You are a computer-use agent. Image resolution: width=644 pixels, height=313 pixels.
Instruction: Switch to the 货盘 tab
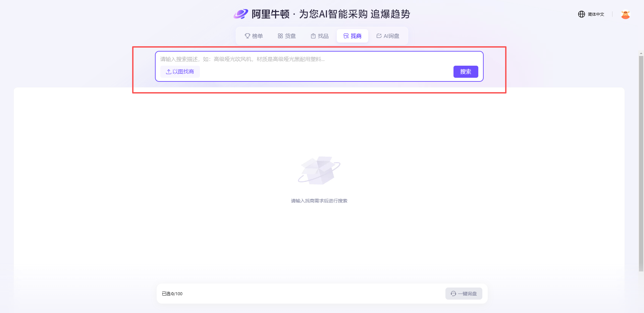[x=287, y=36]
